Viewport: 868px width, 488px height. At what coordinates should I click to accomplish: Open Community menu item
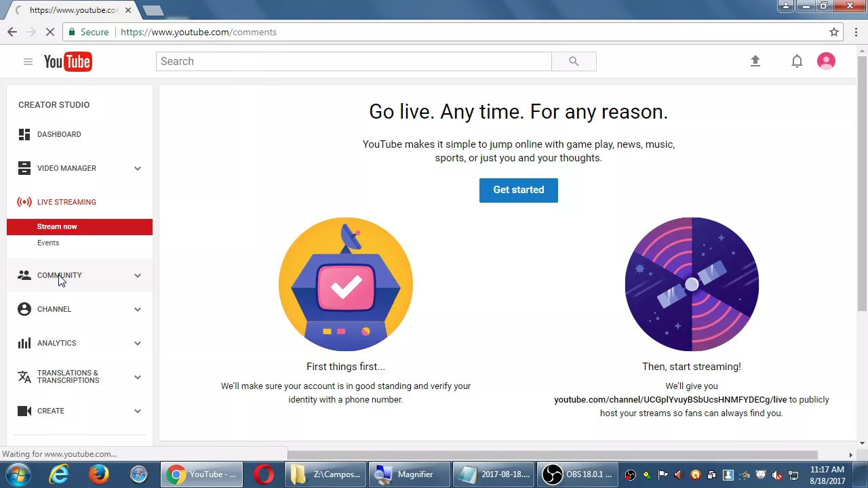point(59,275)
